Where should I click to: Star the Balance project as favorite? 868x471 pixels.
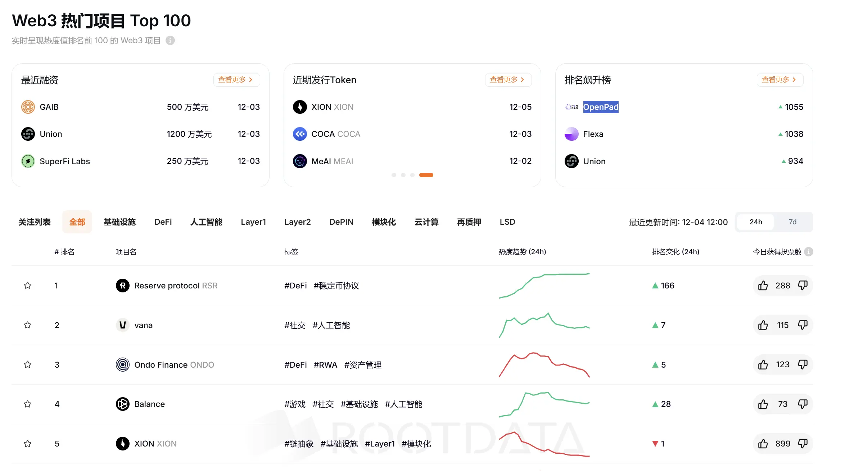pyautogui.click(x=27, y=404)
